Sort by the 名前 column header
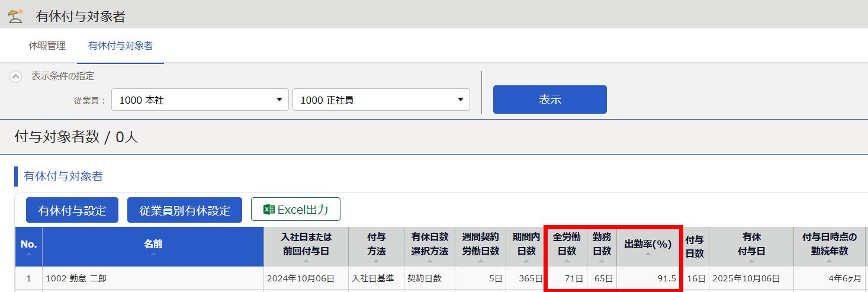868x292 pixels. [x=153, y=246]
